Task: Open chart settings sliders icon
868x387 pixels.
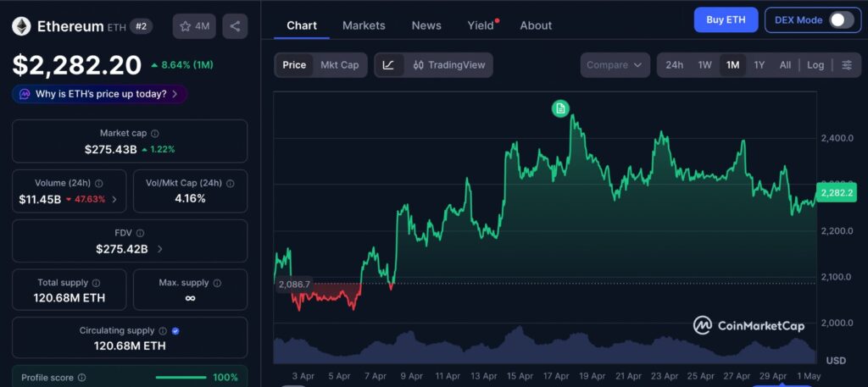Action: pyautogui.click(x=847, y=65)
